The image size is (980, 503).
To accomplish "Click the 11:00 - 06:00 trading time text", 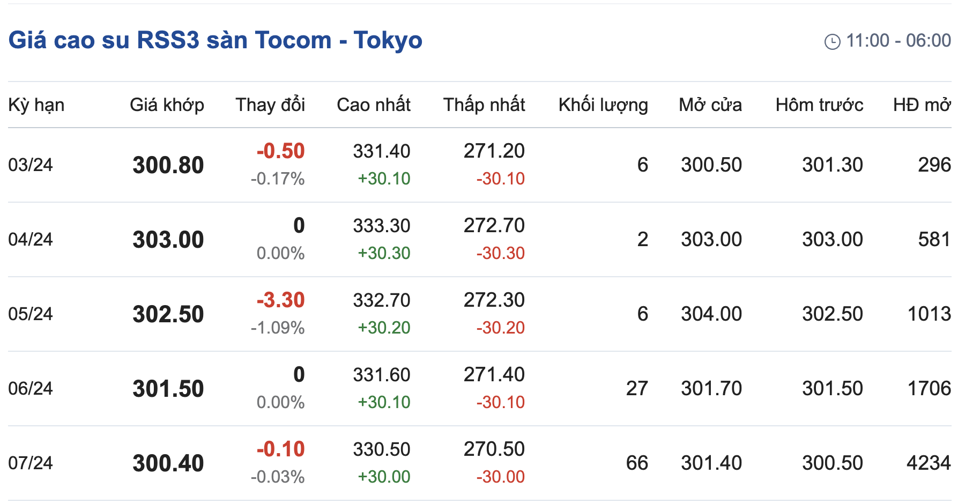I will coord(898,41).
